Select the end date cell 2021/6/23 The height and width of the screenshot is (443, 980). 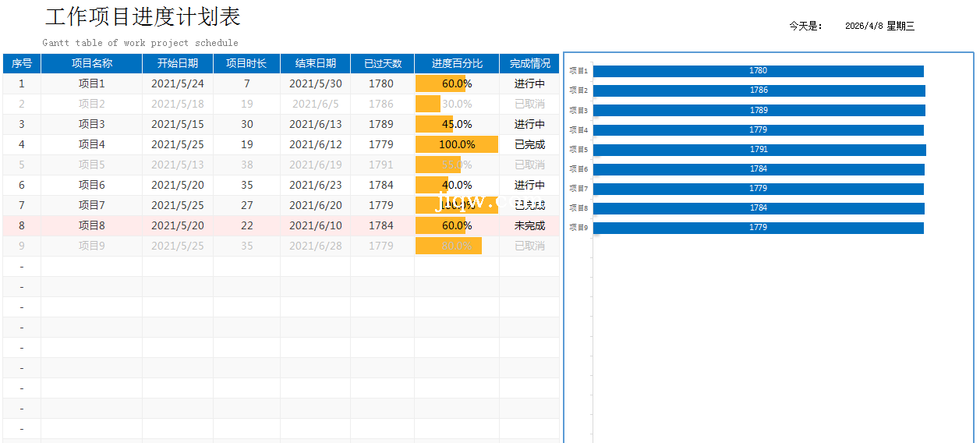tap(315, 185)
